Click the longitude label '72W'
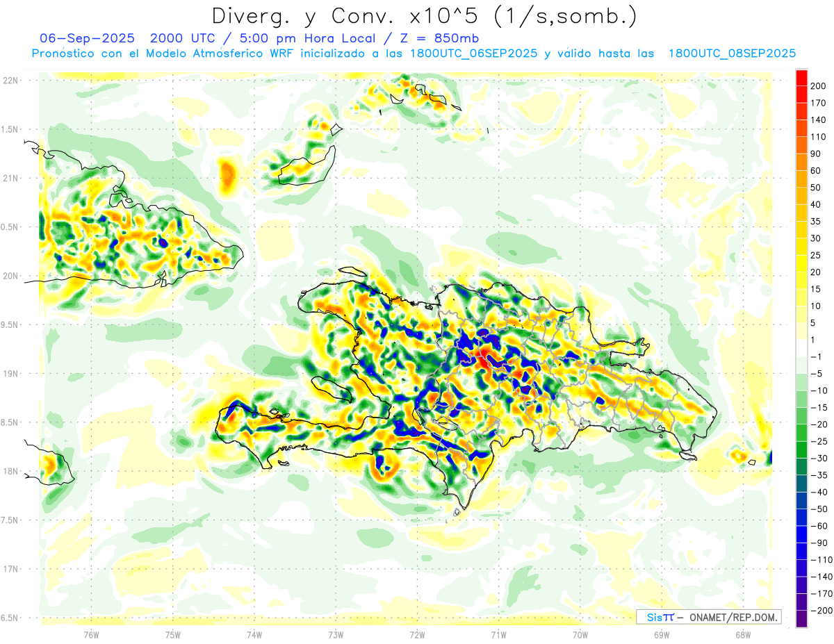The width and height of the screenshot is (834, 644). pos(417,634)
